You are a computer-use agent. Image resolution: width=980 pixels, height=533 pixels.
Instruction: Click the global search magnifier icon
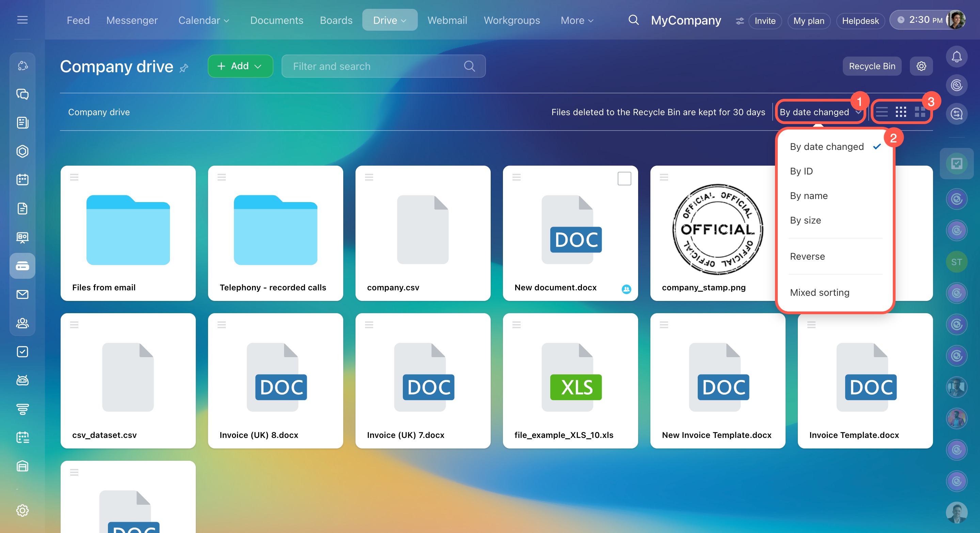[633, 20]
